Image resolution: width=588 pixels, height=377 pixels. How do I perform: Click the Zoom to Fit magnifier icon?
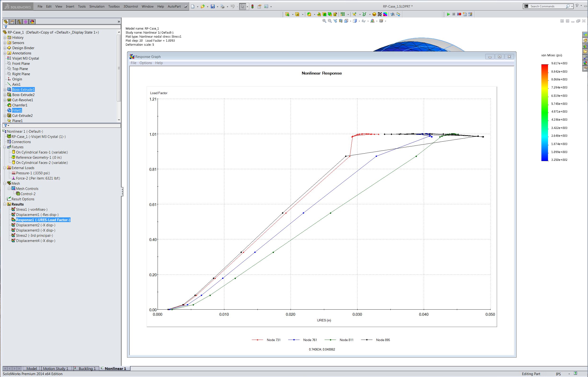[x=324, y=21]
